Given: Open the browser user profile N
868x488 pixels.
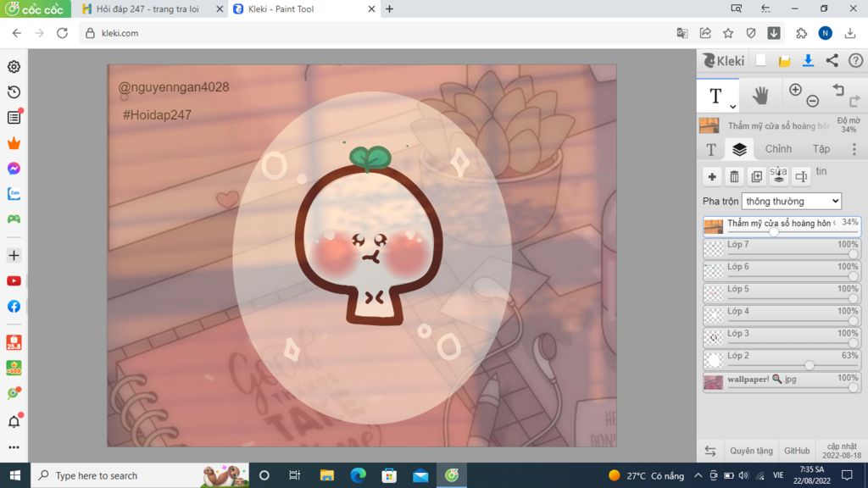Looking at the screenshot, I should click(826, 33).
